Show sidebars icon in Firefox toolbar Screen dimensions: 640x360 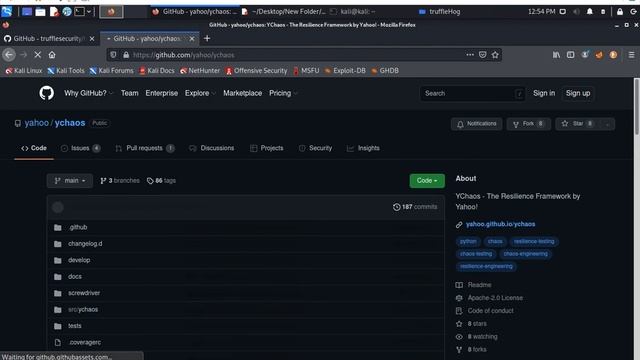pos(570,55)
